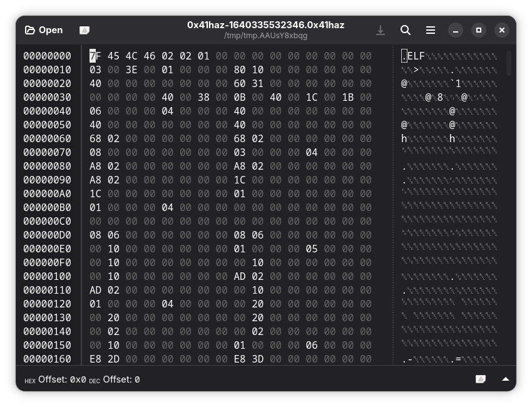Viewport: 532px width, 407px height.
Task: Select byte 3E on row 00000010
Action: click(131, 70)
